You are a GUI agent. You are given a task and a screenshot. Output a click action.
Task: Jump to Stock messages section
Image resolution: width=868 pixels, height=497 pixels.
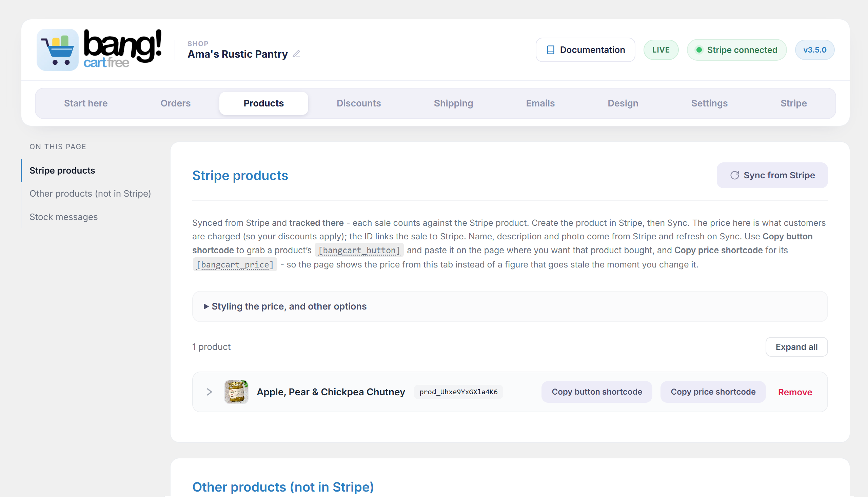[x=63, y=217]
